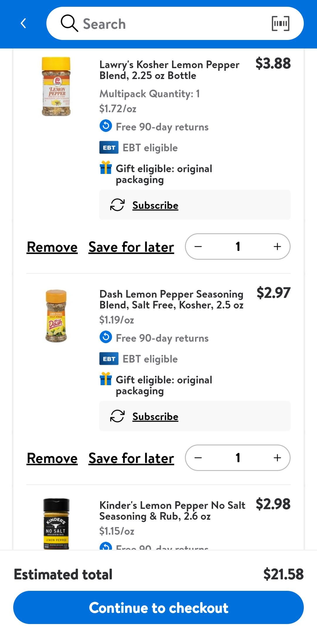Tap the EBT badge on Lawry's item
The image size is (317, 644).
tap(109, 147)
